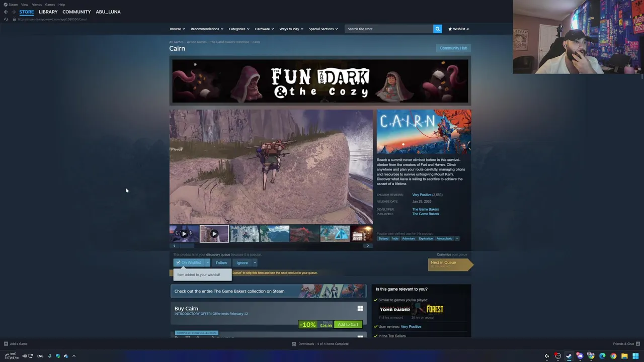644x362 pixels.
Task: Show hidden tray icons chevron
Action: tap(74, 356)
